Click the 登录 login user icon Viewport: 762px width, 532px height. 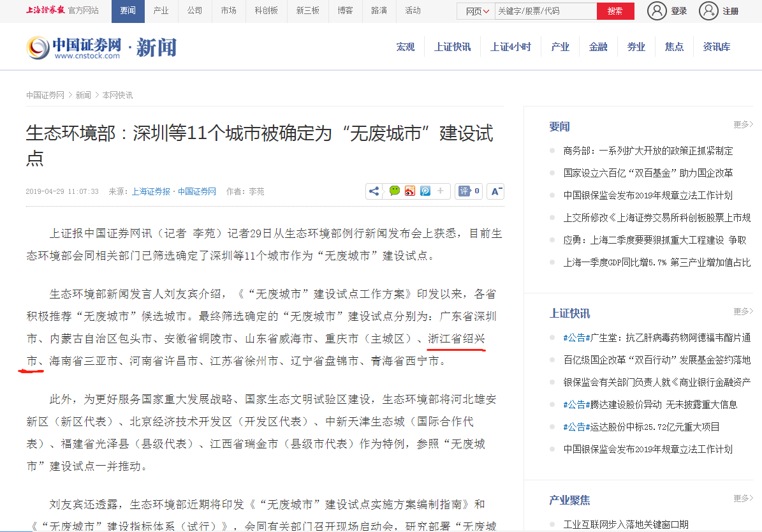click(x=657, y=11)
